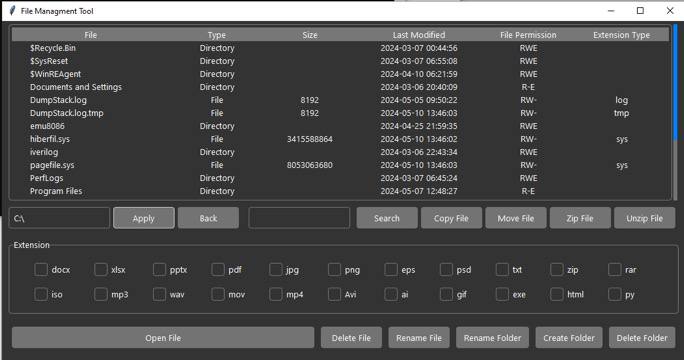Toggle the iso extension checkbox
Image resolution: width=684 pixels, height=360 pixels.
[41, 294]
